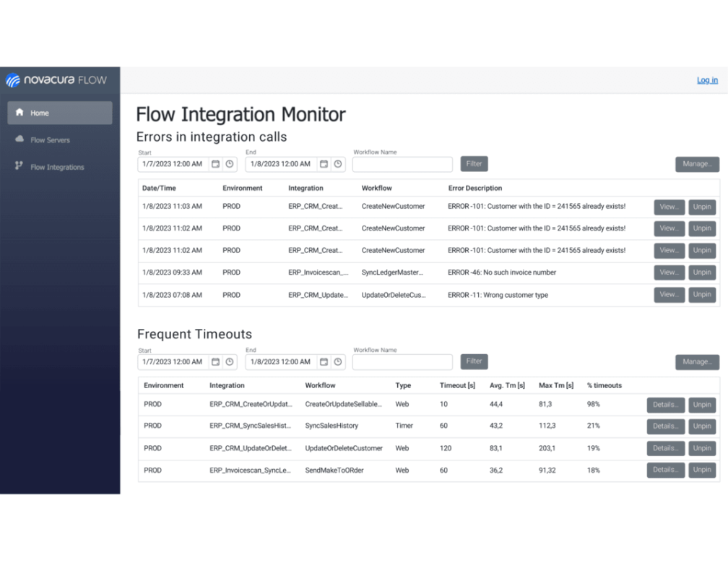Click Manage button for Frequent Timeouts
Screen dimensions: 728x571
tap(697, 361)
